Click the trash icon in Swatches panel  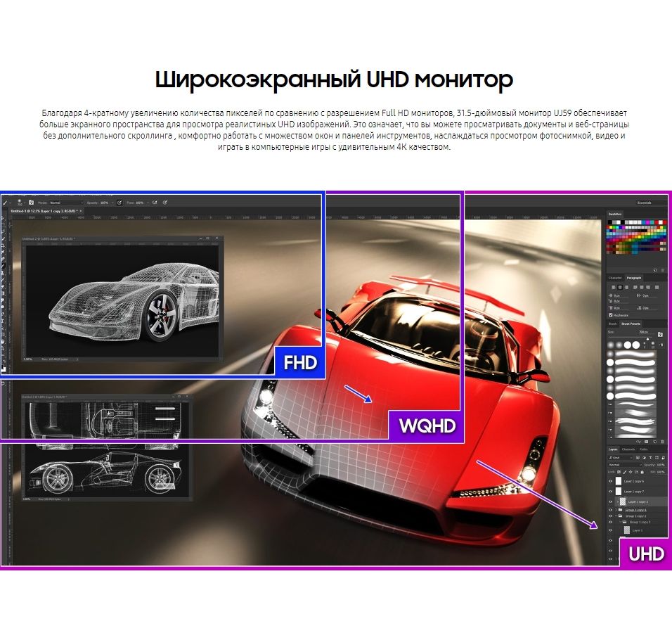coord(663,270)
